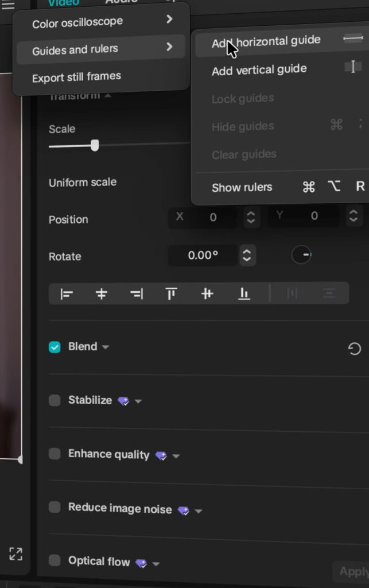369x588 pixels.
Task: Open Guides and rulers submenu
Action: [101, 49]
